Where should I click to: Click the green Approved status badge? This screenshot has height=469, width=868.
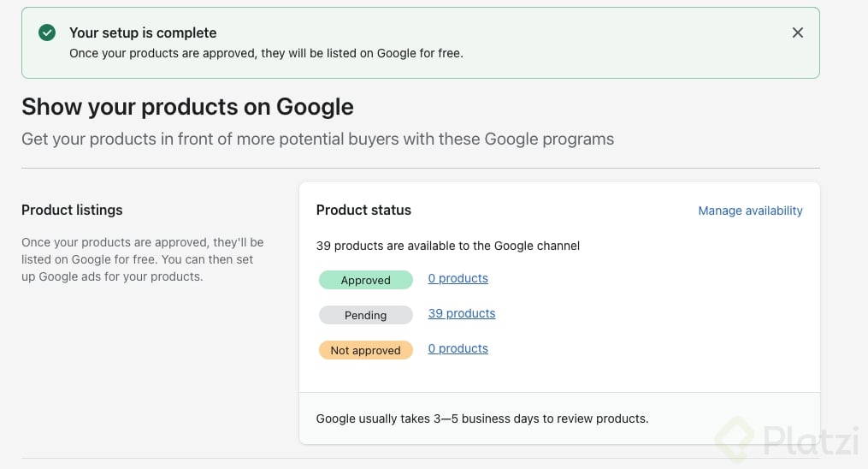pos(365,280)
